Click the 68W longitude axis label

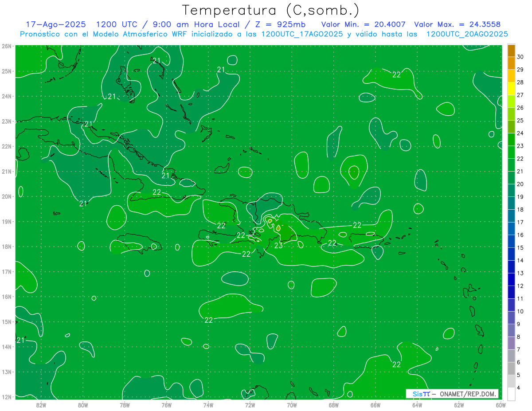point(334,405)
